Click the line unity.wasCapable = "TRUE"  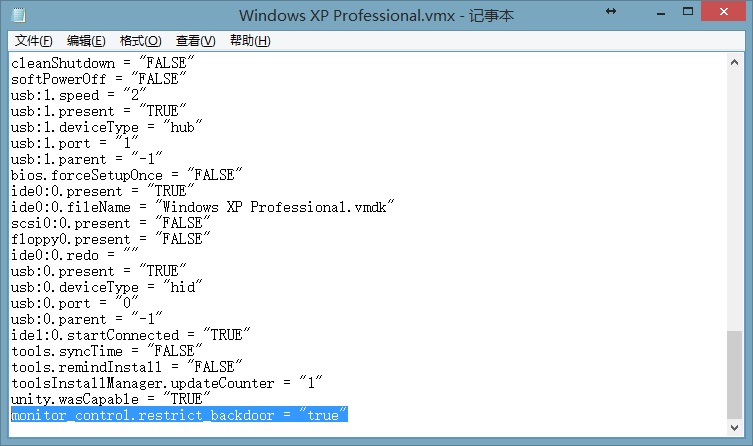pos(110,399)
